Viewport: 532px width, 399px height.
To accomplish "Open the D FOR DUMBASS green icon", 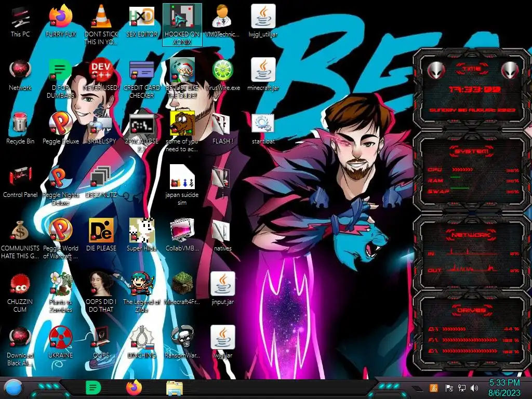I will 61,78.
